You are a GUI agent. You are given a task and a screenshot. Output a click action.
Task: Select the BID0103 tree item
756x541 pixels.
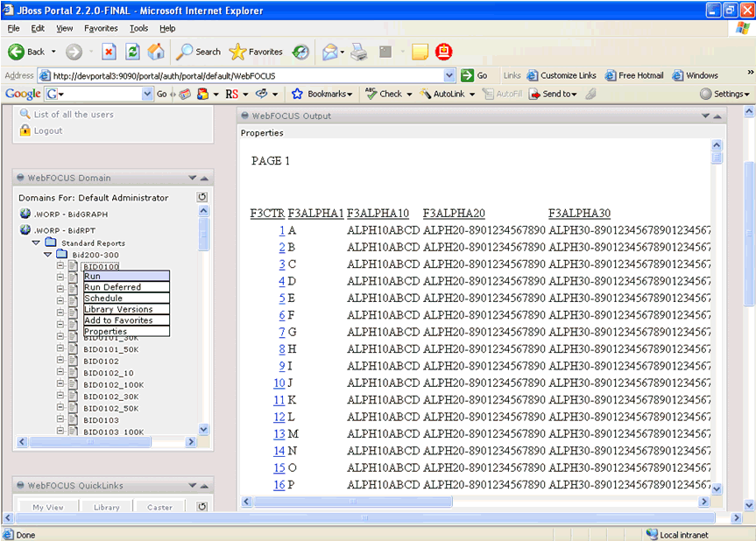pyautogui.click(x=101, y=420)
